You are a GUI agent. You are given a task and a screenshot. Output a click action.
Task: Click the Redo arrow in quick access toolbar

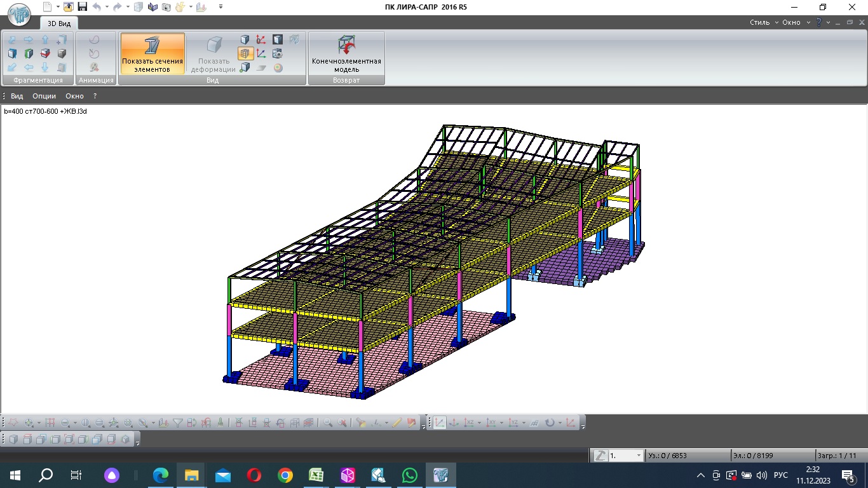tap(117, 7)
